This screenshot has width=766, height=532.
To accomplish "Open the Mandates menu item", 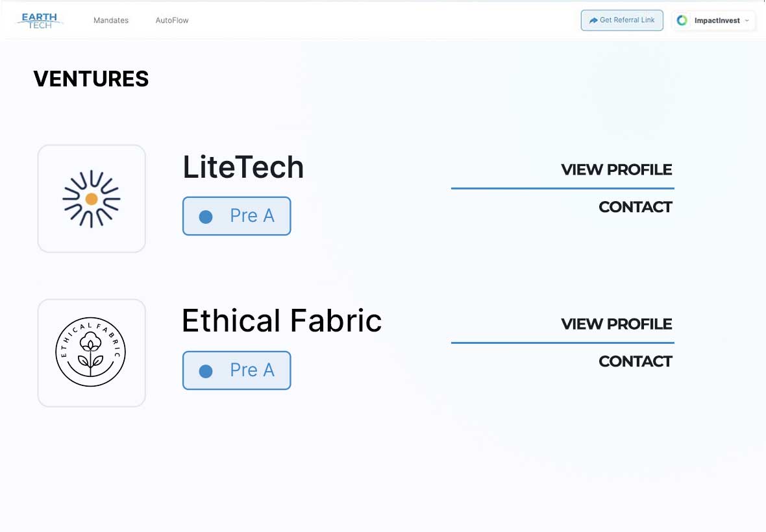I will point(111,20).
